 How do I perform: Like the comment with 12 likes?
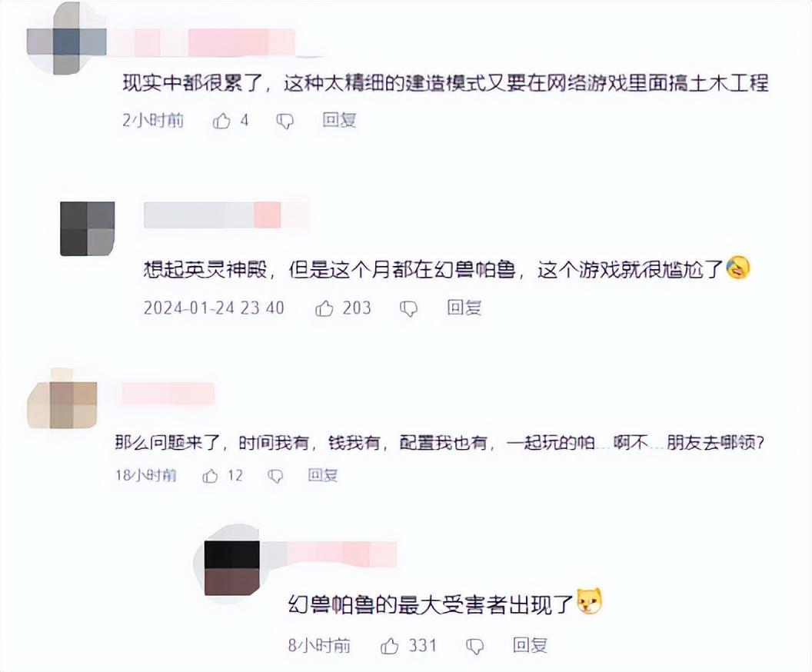coord(210,476)
